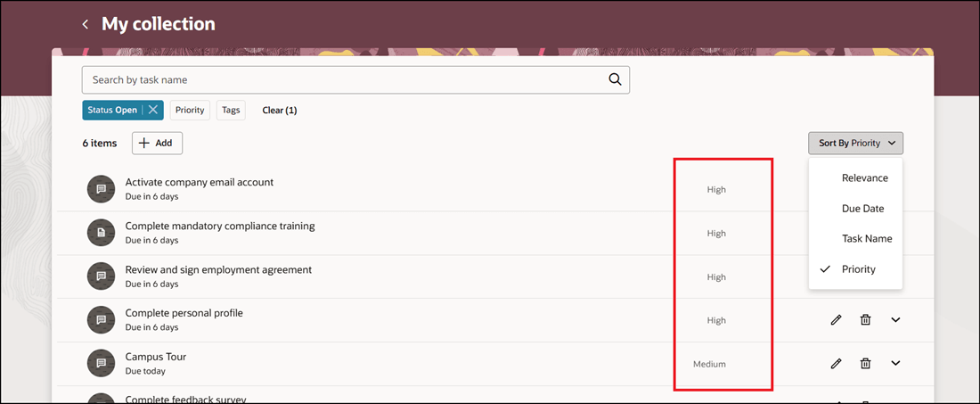The width and height of the screenshot is (980, 404).
Task: Focus the Search by task name field
Action: click(355, 80)
